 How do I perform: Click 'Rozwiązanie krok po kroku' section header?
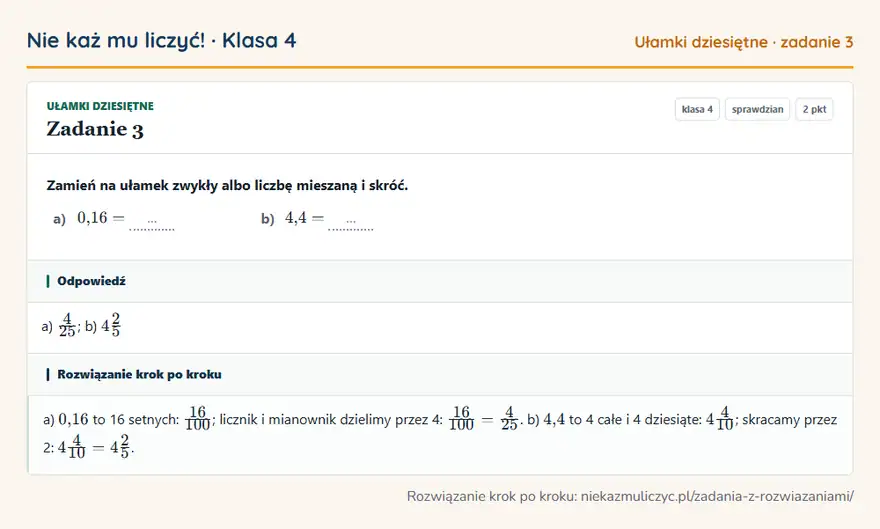[139, 374]
